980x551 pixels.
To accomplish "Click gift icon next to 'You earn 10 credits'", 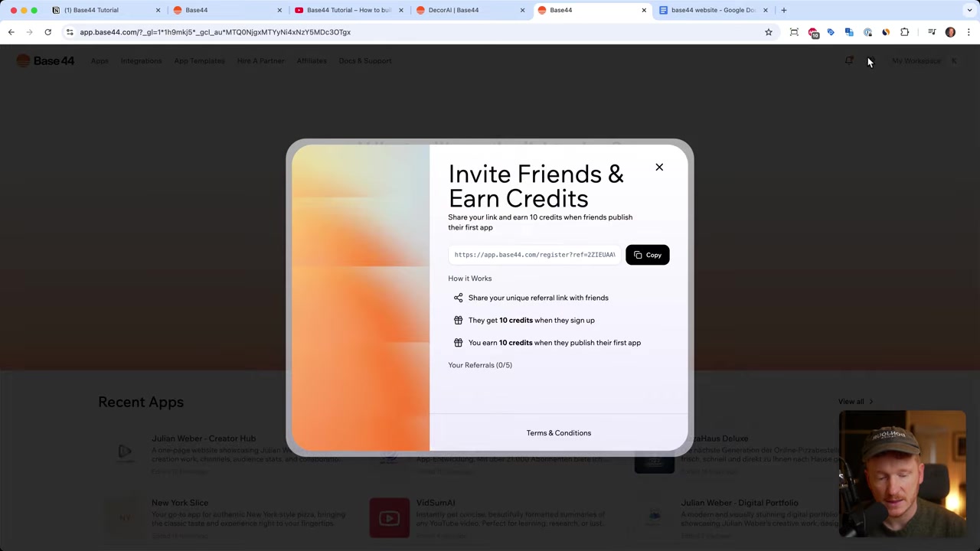I will pyautogui.click(x=458, y=343).
